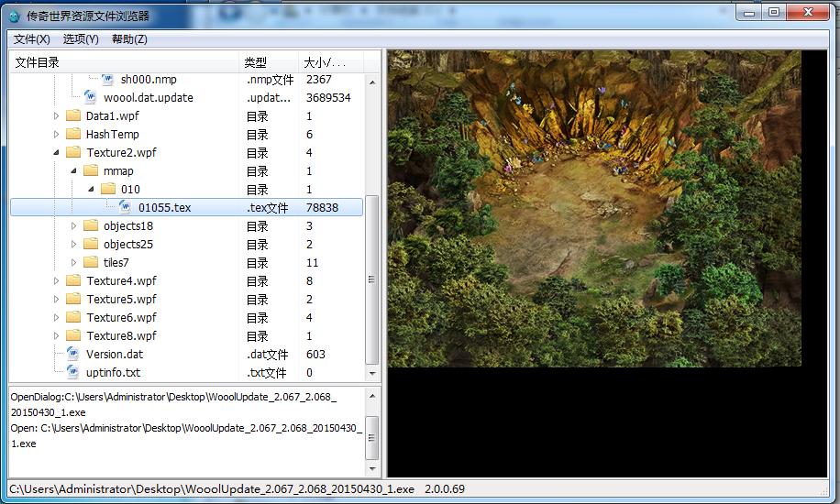Select the uptinfo.txt file name

[113, 372]
